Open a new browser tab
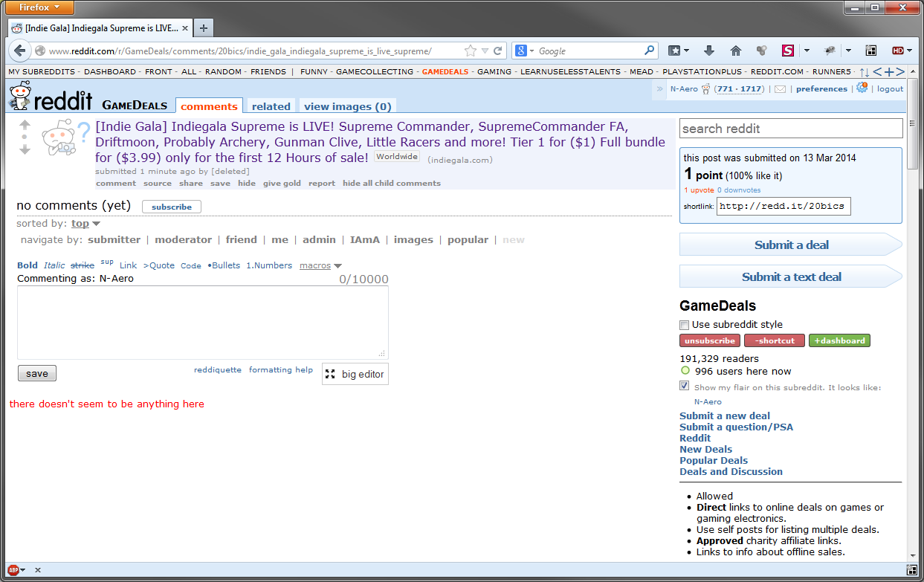 click(x=203, y=28)
